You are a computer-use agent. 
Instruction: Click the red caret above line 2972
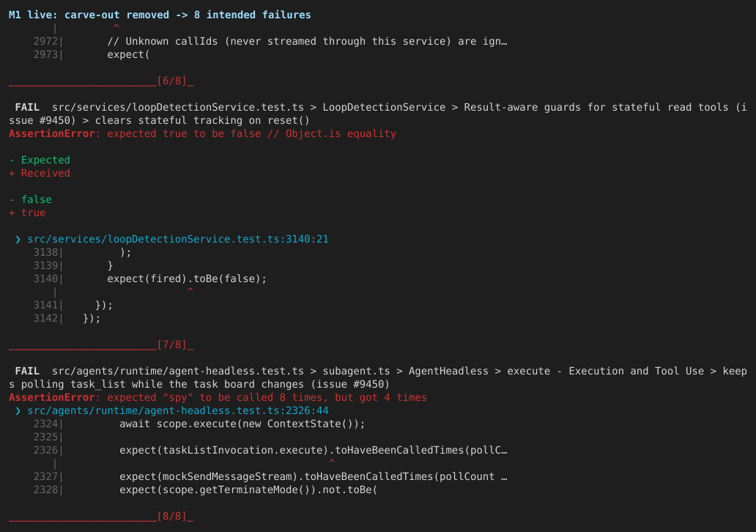pos(116,27)
